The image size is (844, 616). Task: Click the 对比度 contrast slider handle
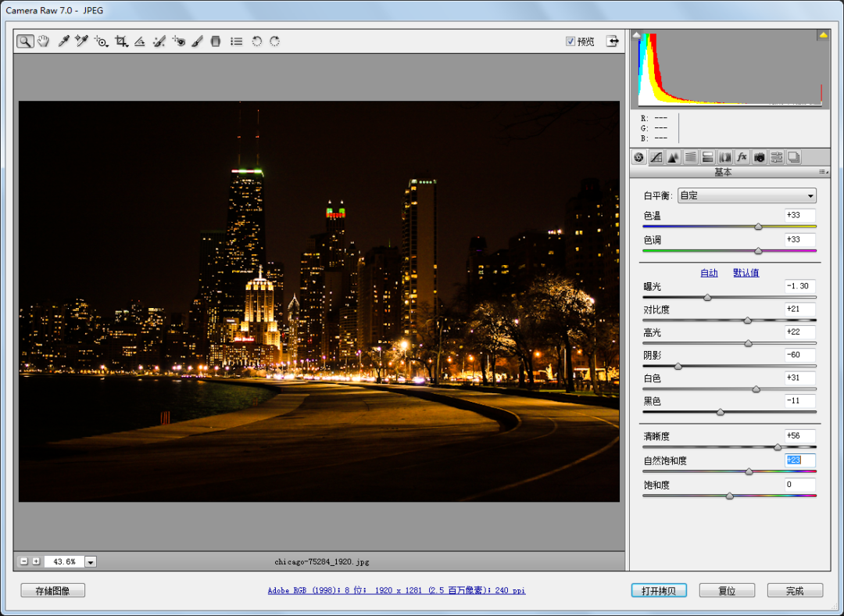747,321
